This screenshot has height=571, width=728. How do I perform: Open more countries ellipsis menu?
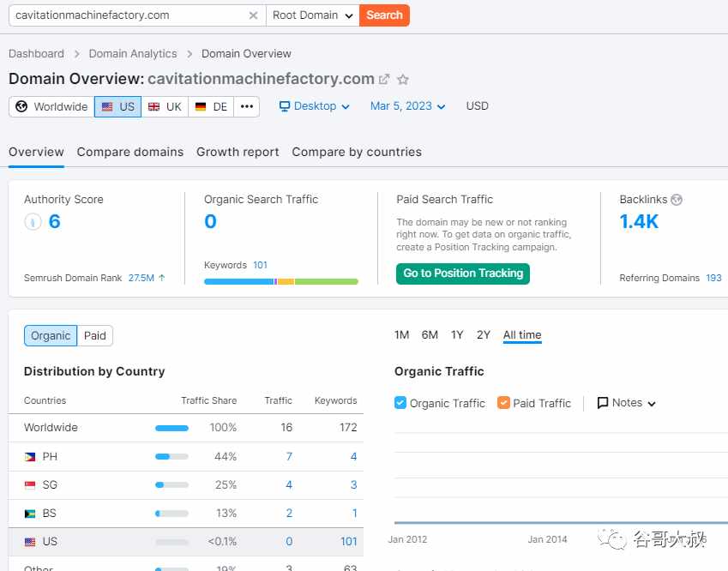[247, 106]
